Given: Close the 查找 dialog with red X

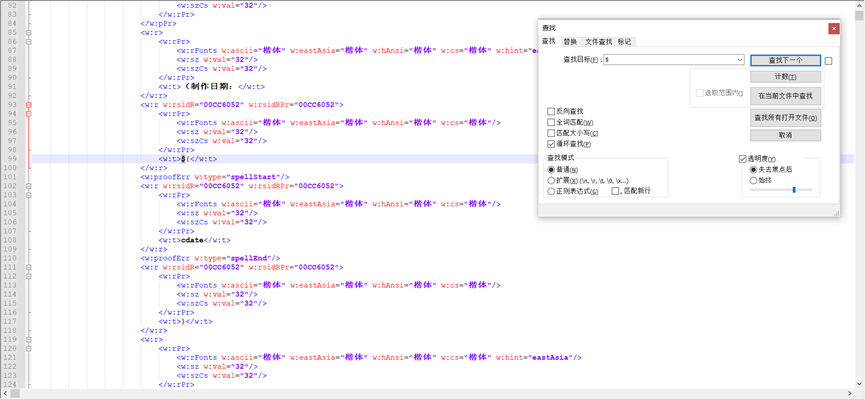Looking at the screenshot, I should pyautogui.click(x=834, y=28).
